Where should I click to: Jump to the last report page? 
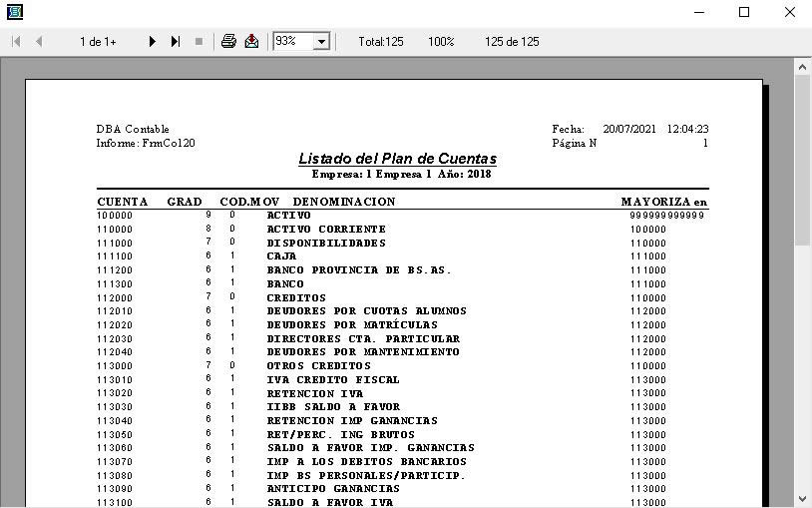176,42
